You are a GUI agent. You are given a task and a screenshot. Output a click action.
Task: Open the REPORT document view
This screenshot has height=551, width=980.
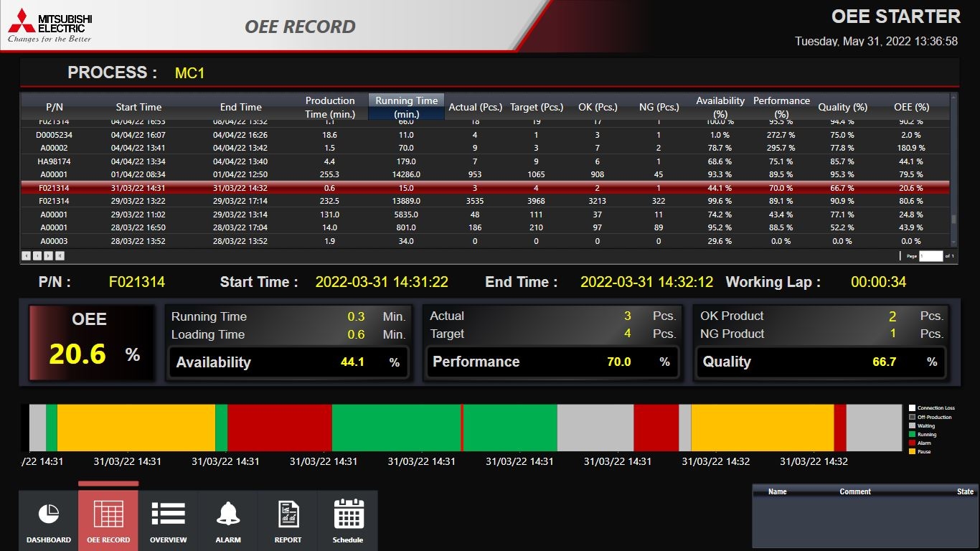tap(287, 520)
